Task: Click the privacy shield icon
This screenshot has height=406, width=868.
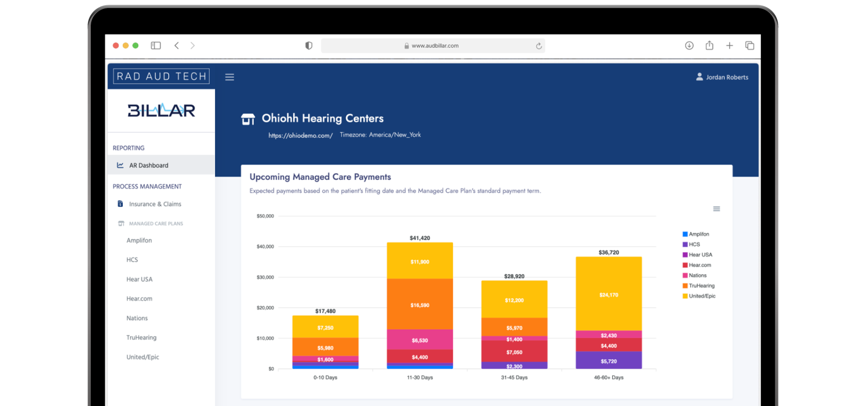Action: [x=309, y=46]
